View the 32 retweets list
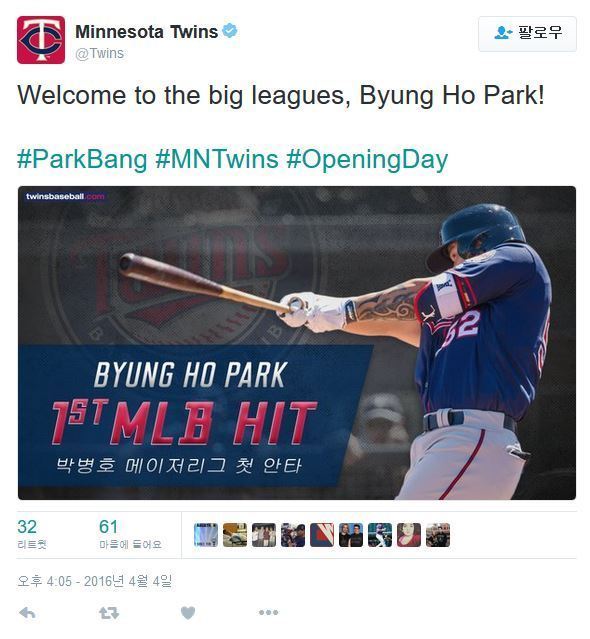Image resolution: width=590 pixels, height=639 pixels. [32, 534]
